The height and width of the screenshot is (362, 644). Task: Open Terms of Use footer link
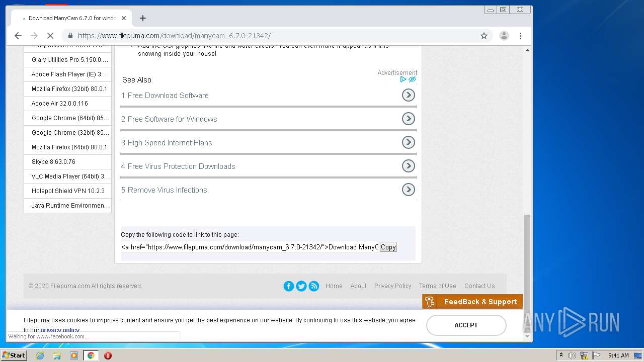(438, 286)
